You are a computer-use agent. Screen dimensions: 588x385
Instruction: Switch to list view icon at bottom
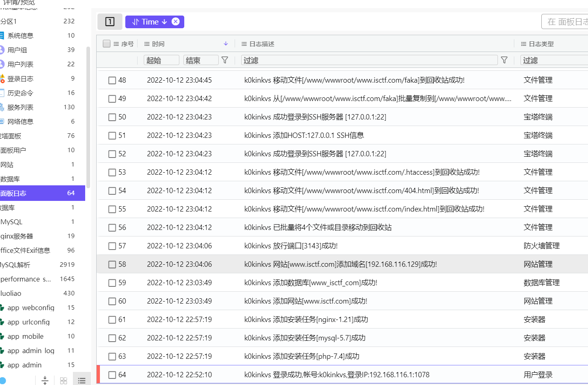pos(82,380)
